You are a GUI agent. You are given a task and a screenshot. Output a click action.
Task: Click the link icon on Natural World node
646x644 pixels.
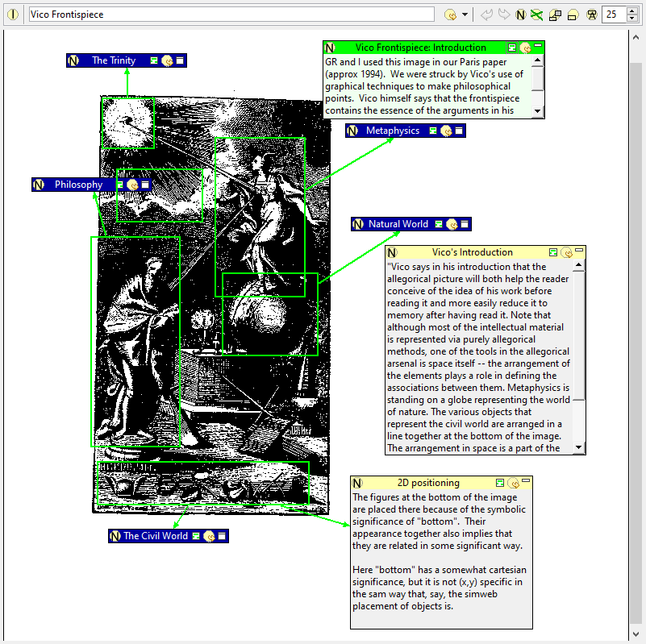452,224
